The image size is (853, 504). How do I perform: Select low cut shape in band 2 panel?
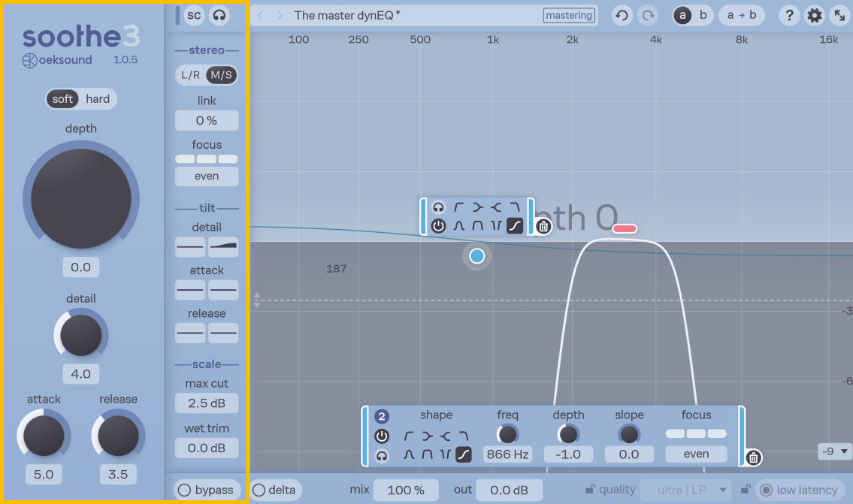click(x=409, y=436)
